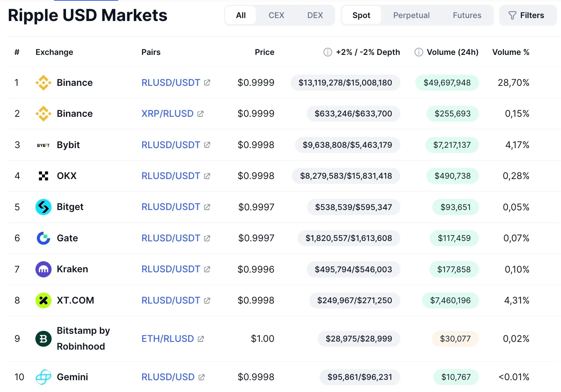Click the 28,70% volume percentage
This screenshot has width=561, height=392.
[x=513, y=83]
